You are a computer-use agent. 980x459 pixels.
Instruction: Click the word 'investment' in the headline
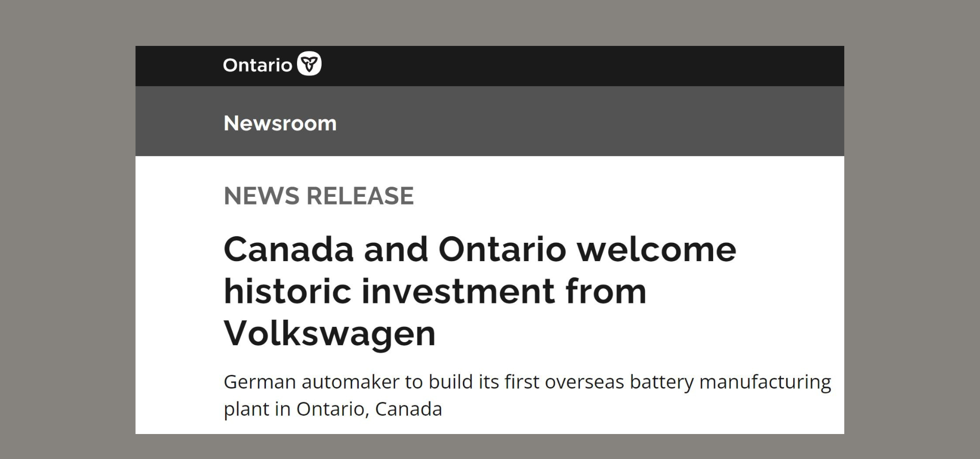point(458,291)
